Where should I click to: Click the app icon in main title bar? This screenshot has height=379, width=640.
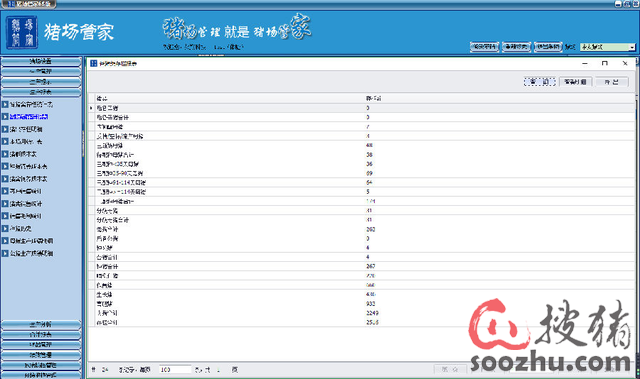coord(11,4)
